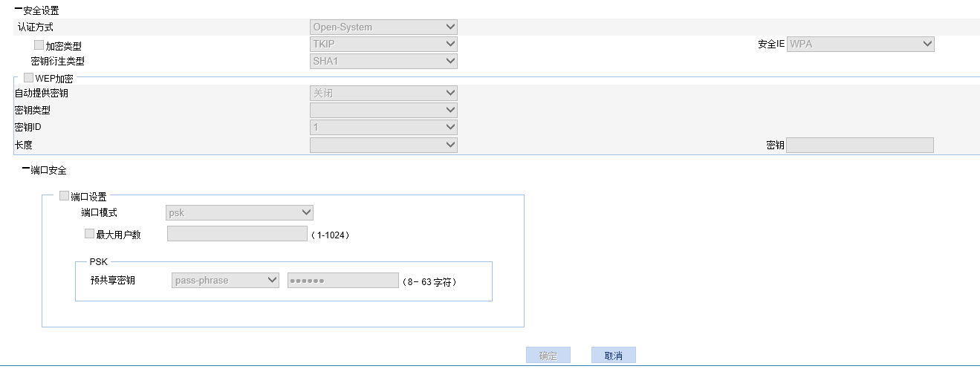Click the WEP 密钥 input field
Image resolution: width=980 pixels, height=369 pixels.
pyautogui.click(x=860, y=146)
